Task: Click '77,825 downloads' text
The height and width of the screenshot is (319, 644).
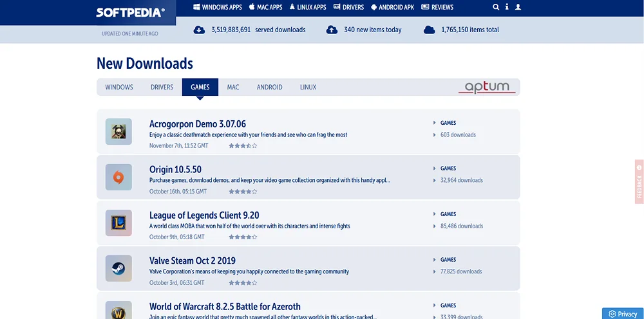Action: [x=461, y=272]
